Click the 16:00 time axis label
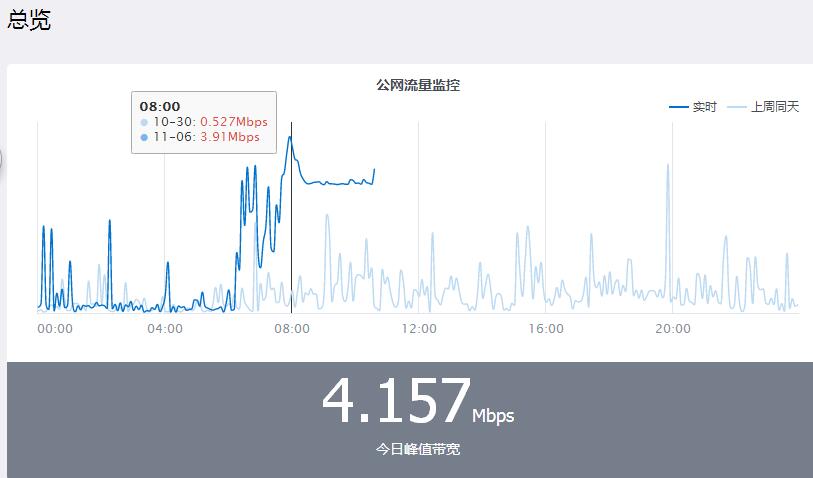This screenshot has height=478, width=813. pyautogui.click(x=545, y=329)
